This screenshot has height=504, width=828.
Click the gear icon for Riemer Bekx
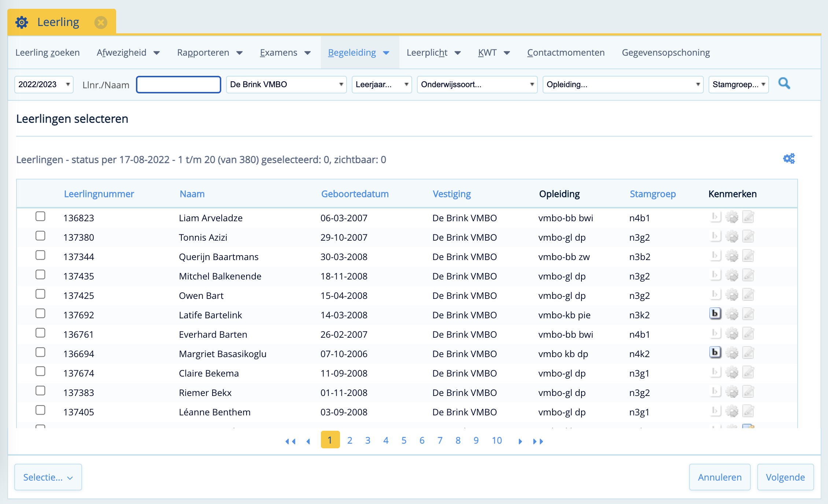tap(732, 392)
